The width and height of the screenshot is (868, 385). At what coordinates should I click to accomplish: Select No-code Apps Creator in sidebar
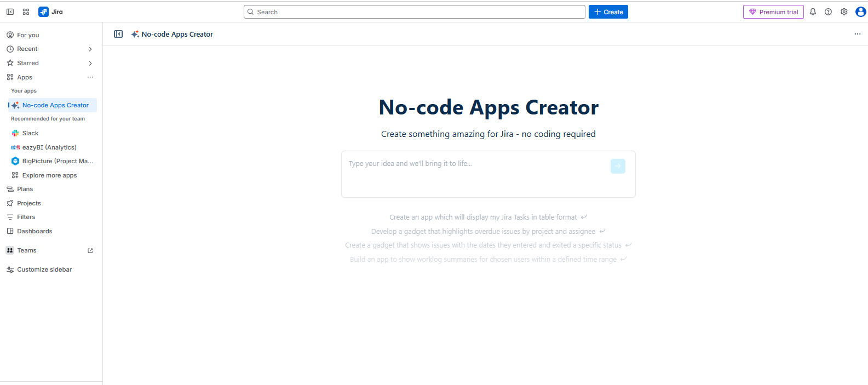(x=52, y=105)
